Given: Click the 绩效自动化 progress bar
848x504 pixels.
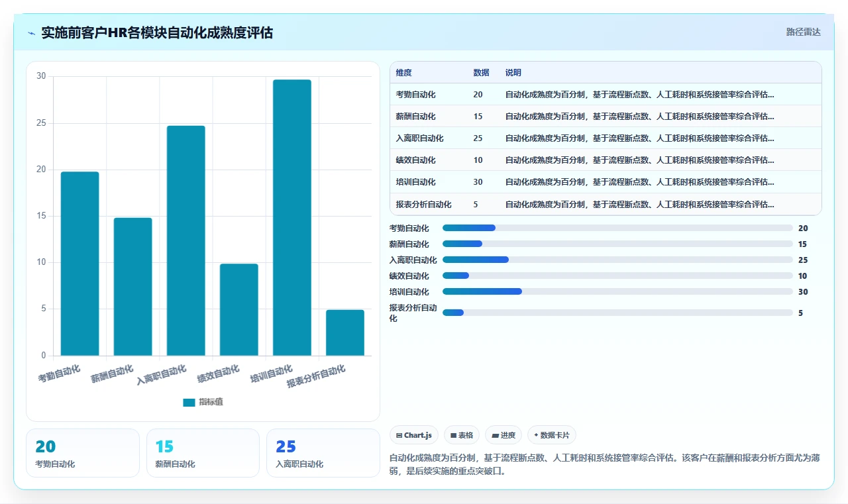Looking at the screenshot, I should 617,276.
